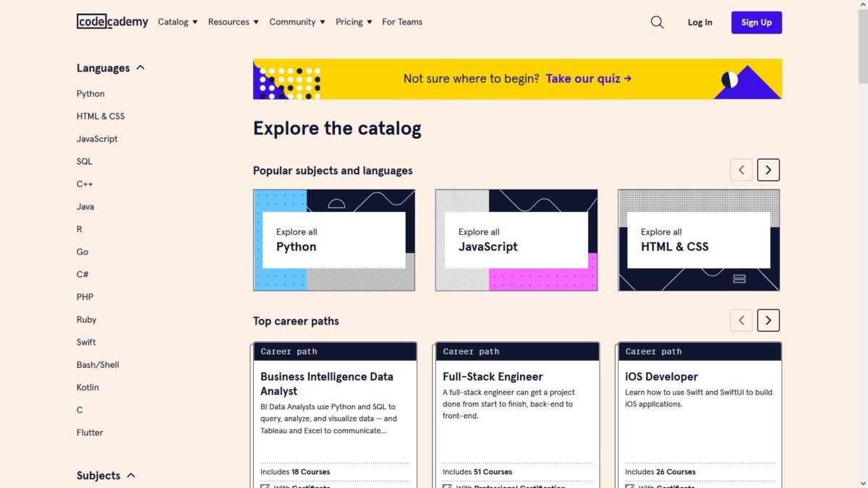The width and height of the screenshot is (868, 488).
Task: Open the Pricing dropdown menu
Action: (x=354, y=22)
